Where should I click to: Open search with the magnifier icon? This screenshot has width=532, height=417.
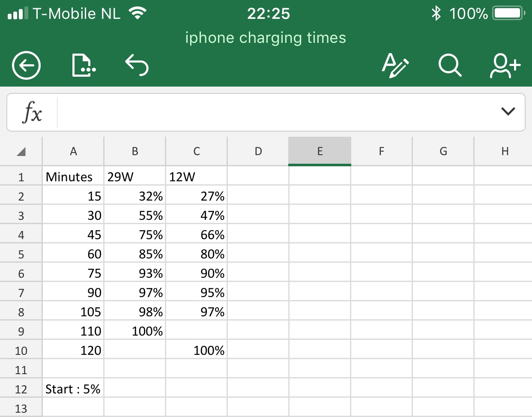(450, 66)
